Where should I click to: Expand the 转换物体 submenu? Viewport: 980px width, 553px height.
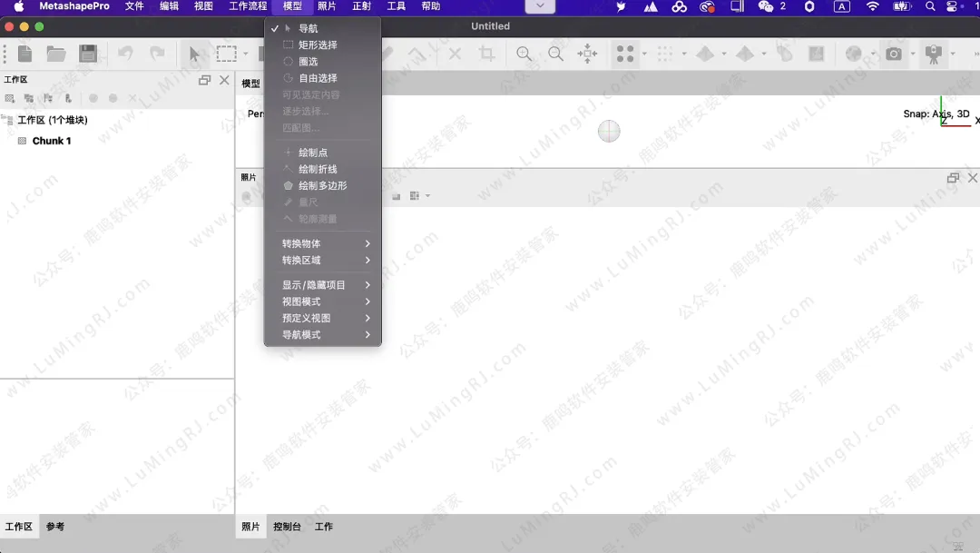click(x=304, y=242)
